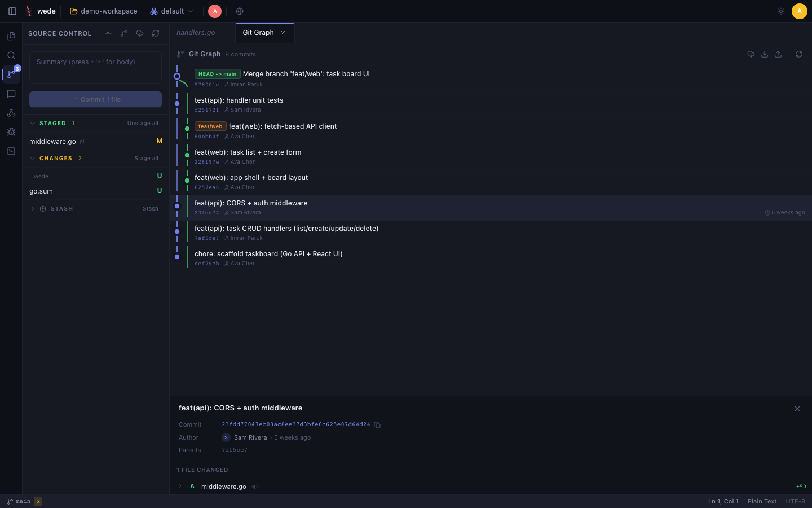
Task: Open Search in the activity bar
Action: tap(11, 55)
